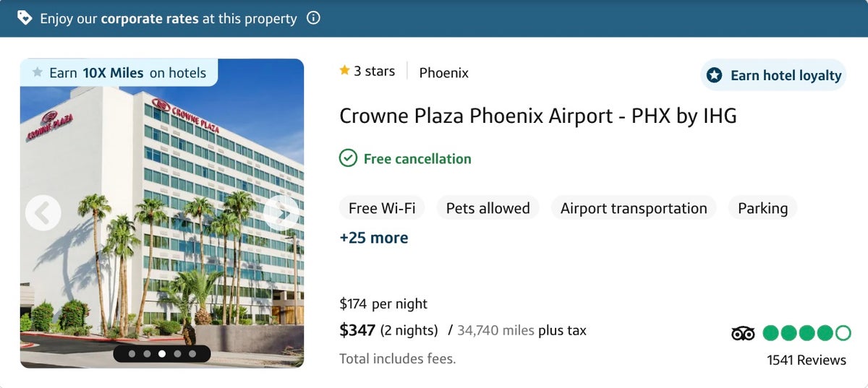Image resolution: width=868 pixels, height=388 pixels.
Task: Expand the +25 more amenities list
Action: click(373, 238)
